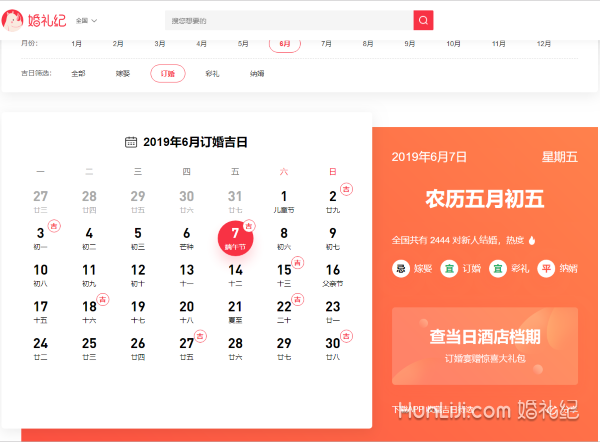This screenshot has width=600, height=442.
Task: Click the 忌 badge beside 嫁娶
Action: [400, 268]
